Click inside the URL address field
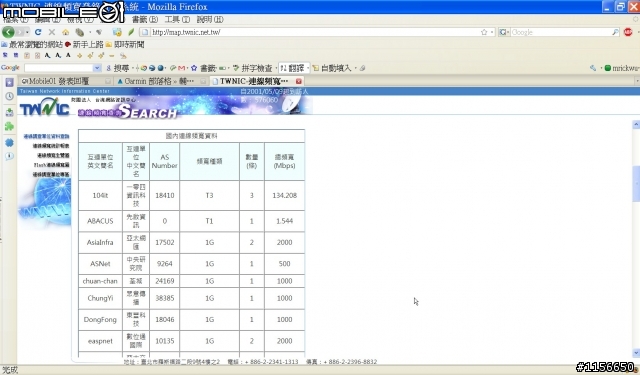This screenshot has height=375, width=640. (x=314, y=32)
